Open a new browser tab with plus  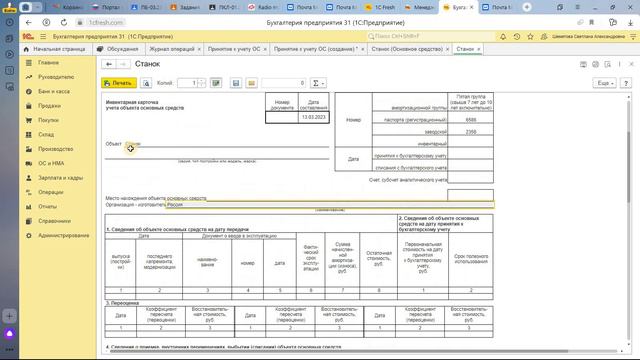(x=527, y=7)
